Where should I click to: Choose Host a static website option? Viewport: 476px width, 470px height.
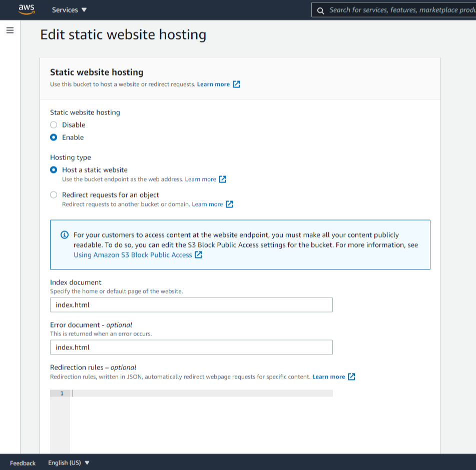coord(54,170)
